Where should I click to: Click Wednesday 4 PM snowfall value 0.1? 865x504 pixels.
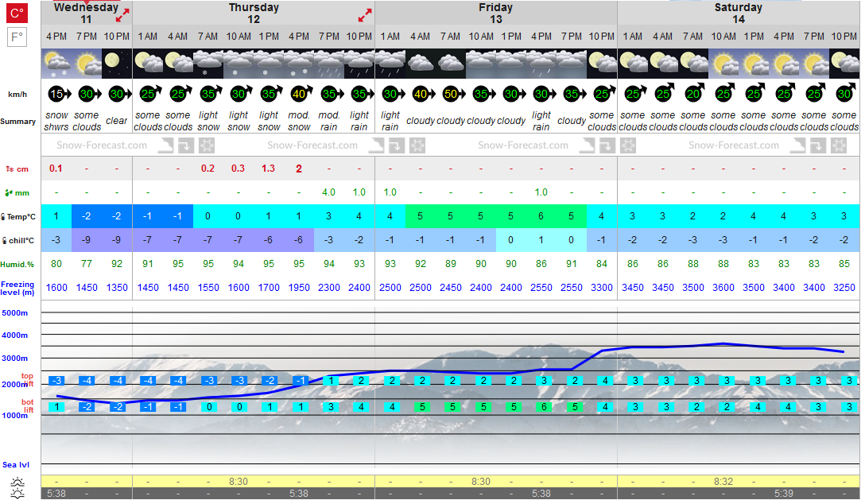coord(56,169)
